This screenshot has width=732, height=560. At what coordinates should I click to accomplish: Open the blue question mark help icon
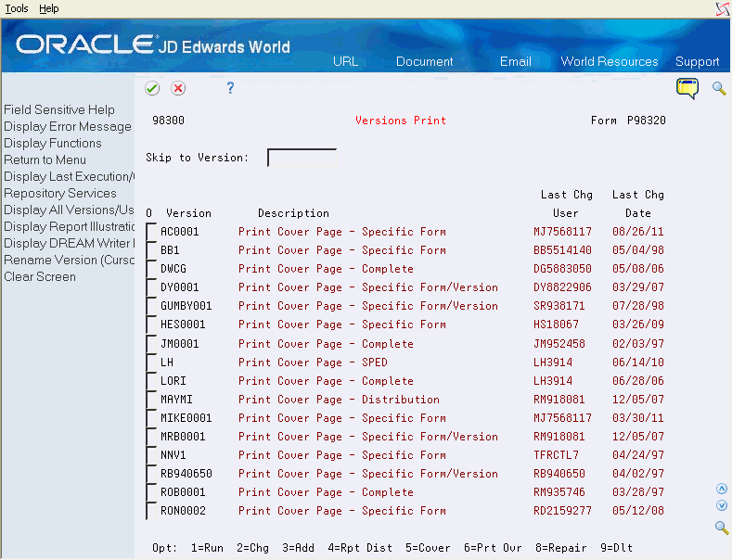point(230,88)
